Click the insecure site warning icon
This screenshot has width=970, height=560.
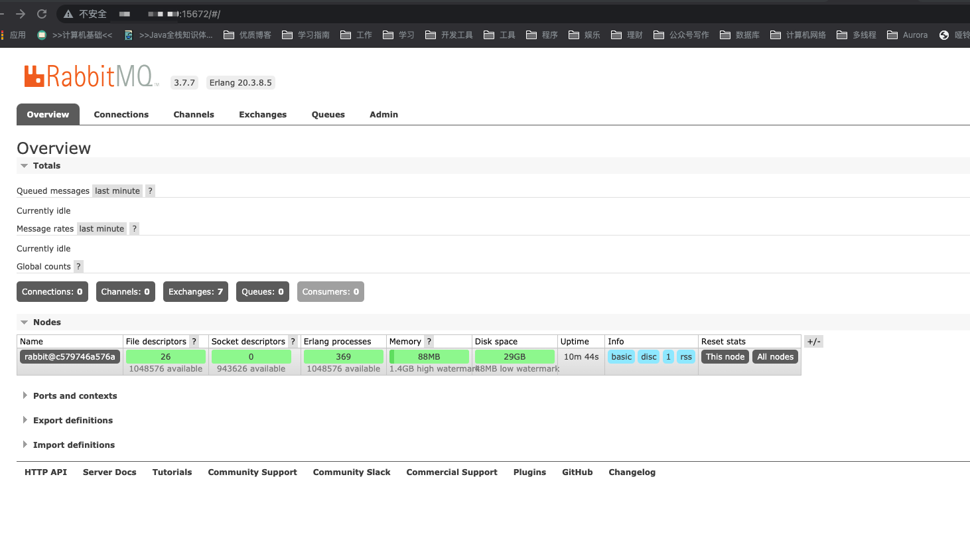[x=68, y=14]
